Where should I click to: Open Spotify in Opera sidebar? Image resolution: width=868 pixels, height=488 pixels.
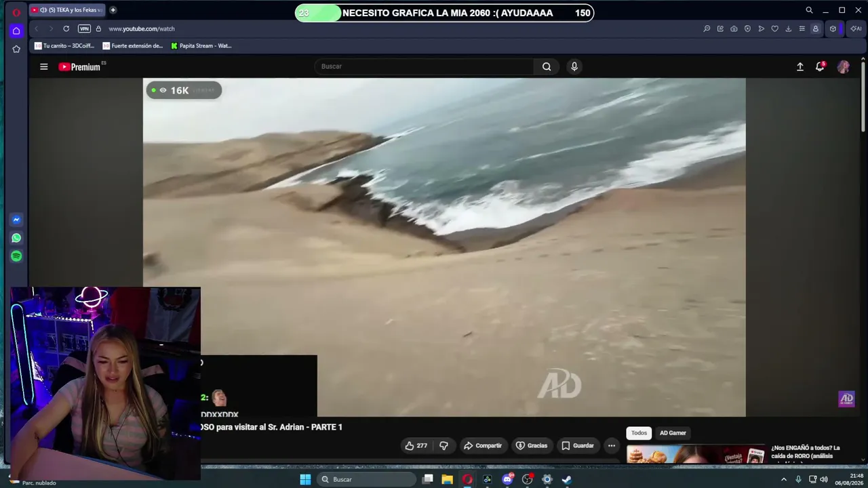click(x=16, y=256)
